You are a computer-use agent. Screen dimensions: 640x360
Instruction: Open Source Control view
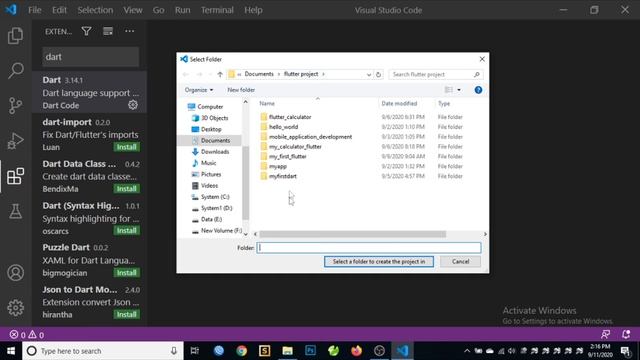16,106
